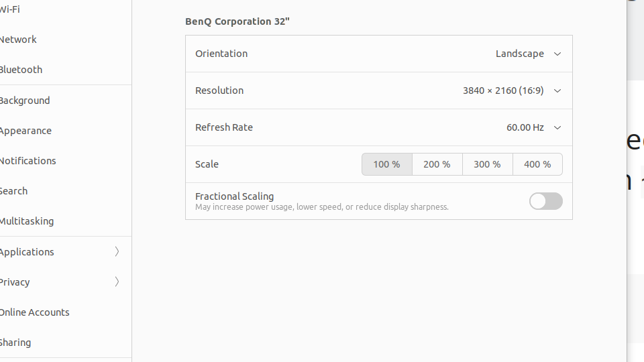Expand the Applications submenu chevron
This screenshot has width=644, height=362.
[117, 252]
